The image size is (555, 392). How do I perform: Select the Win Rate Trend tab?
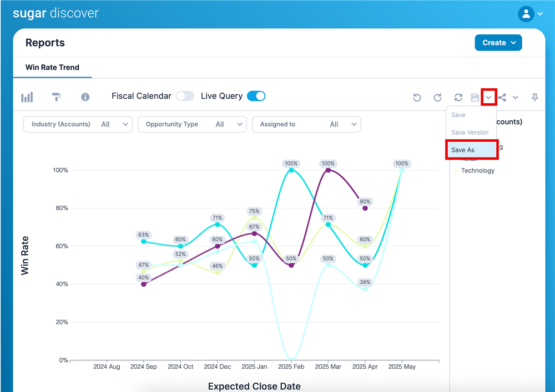pos(52,68)
